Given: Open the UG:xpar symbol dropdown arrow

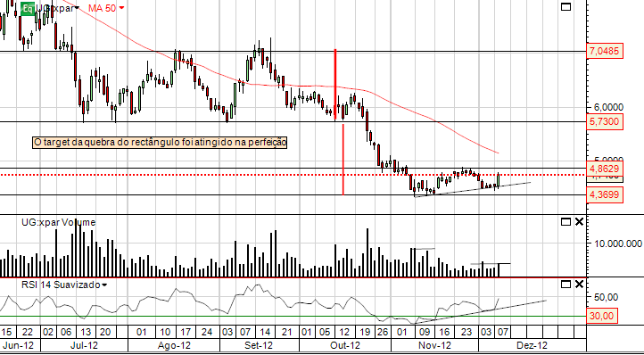Looking at the screenshot, I should [77, 8].
